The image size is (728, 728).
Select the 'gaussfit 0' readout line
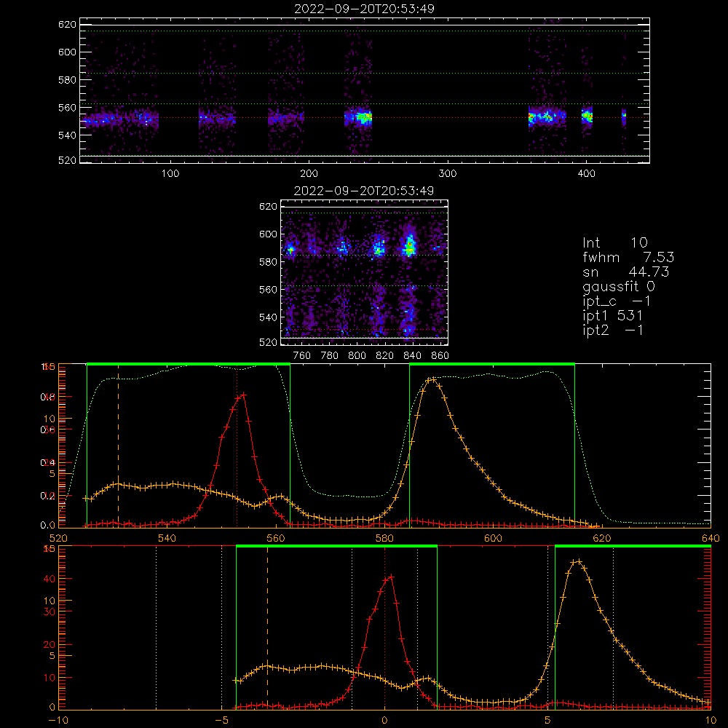point(618,287)
